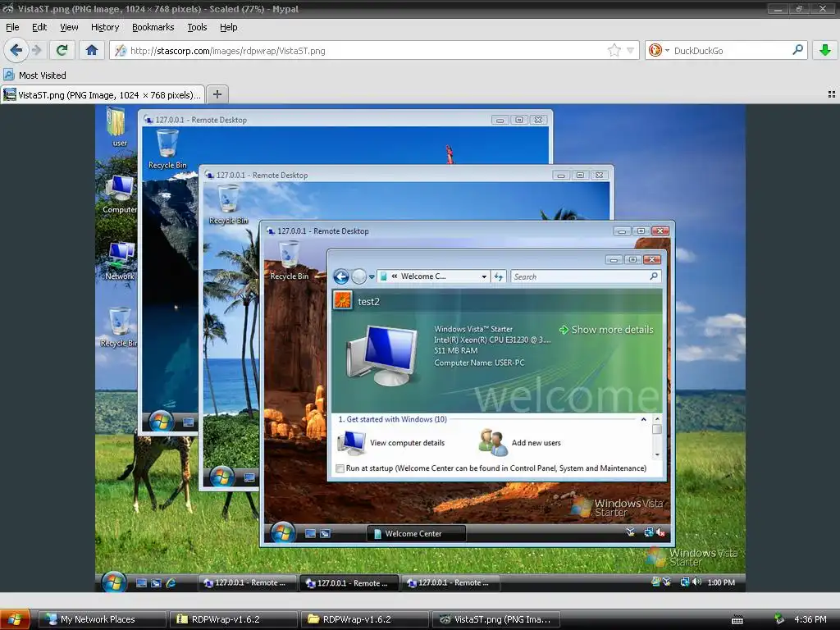This screenshot has height=630, width=840.
Task: Click the muted volume icon in remote tray
Action: 661,532
